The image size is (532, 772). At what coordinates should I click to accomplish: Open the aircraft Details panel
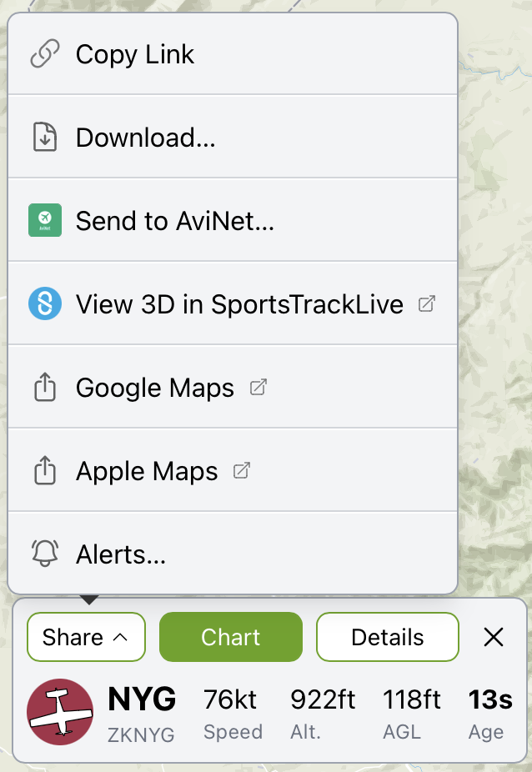coord(387,638)
